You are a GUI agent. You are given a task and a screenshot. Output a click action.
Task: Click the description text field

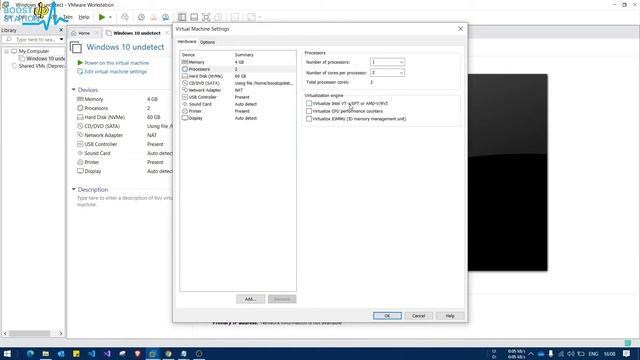tap(124, 201)
